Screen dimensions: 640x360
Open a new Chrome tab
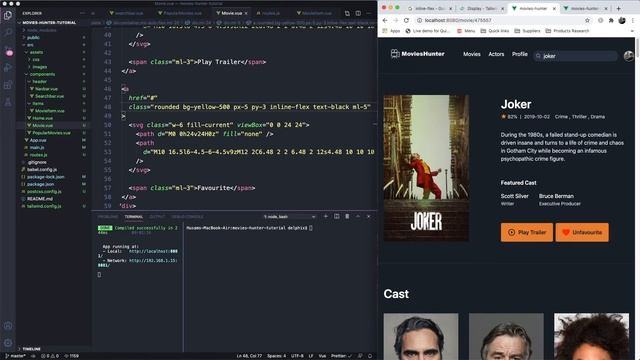pos(618,8)
